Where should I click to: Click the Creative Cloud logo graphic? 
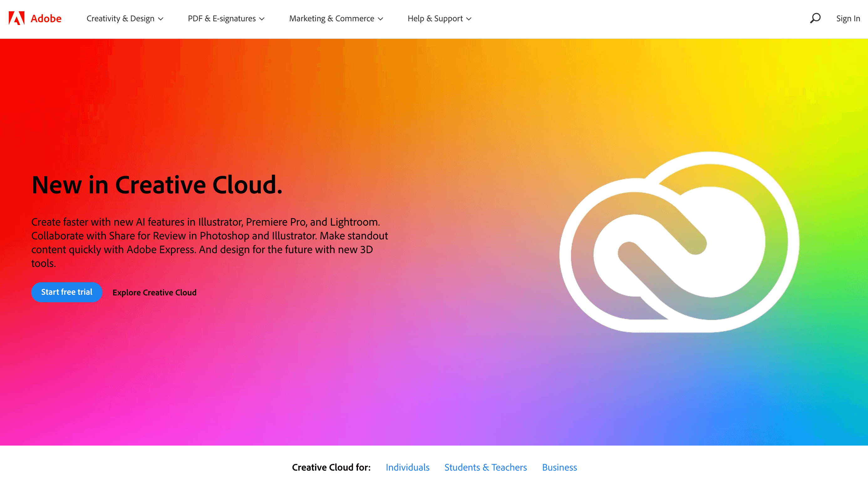679,242
